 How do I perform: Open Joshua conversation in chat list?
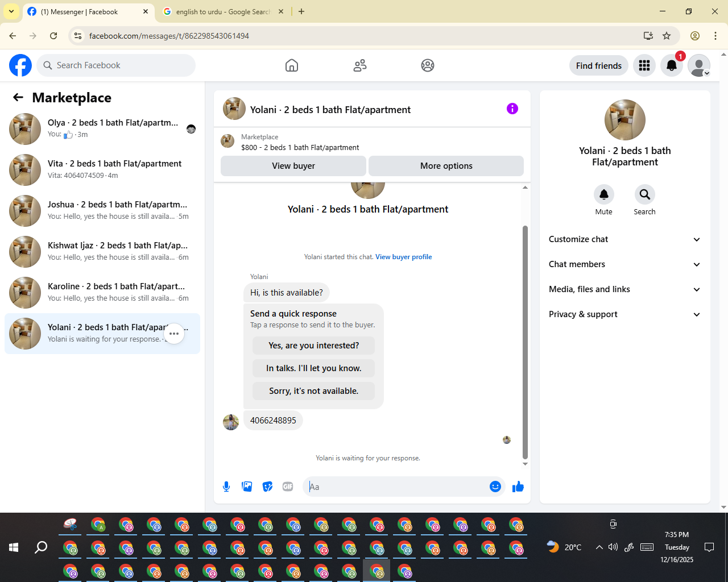102,211
